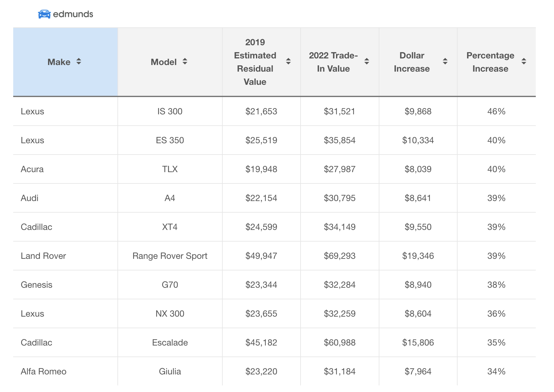554x392 pixels.
Task: Click the $19,346 dollar increase value
Action: (418, 256)
